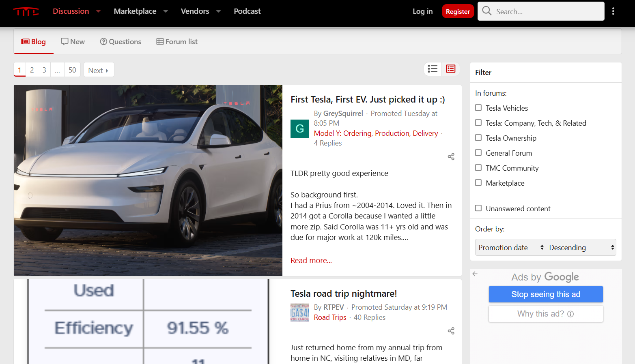Click the Log in link

tap(422, 11)
